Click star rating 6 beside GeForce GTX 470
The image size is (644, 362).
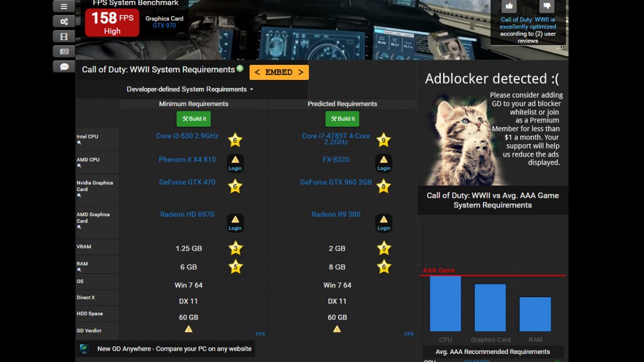pyautogui.click(x=235, y=186)
